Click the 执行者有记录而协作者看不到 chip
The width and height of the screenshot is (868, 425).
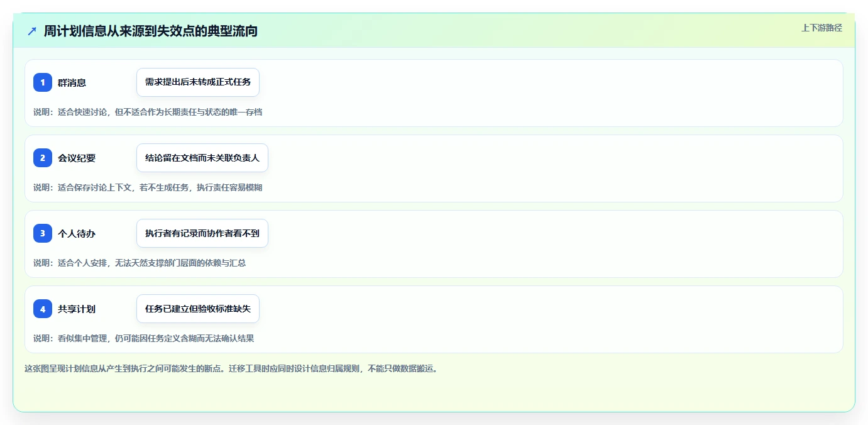pos(202,233)
